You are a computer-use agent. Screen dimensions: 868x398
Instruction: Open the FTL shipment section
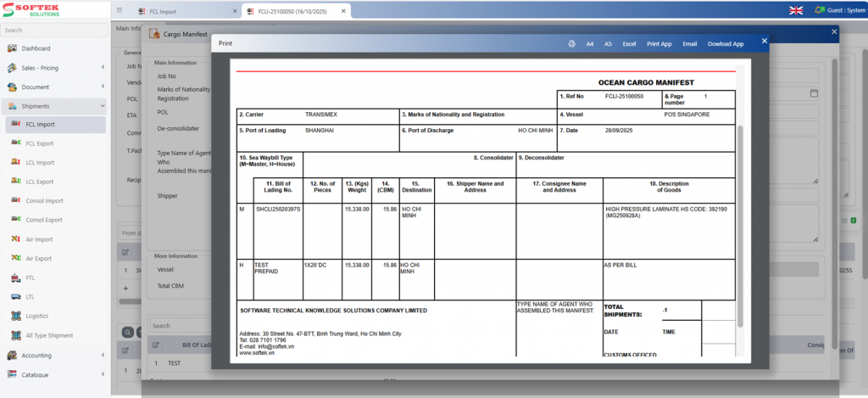30,277
